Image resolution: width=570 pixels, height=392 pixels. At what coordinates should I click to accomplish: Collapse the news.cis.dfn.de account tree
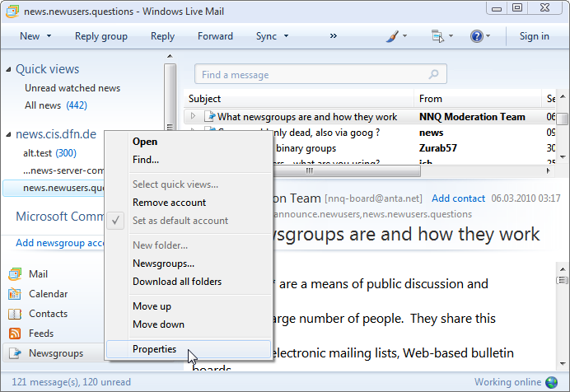(8, 134)
